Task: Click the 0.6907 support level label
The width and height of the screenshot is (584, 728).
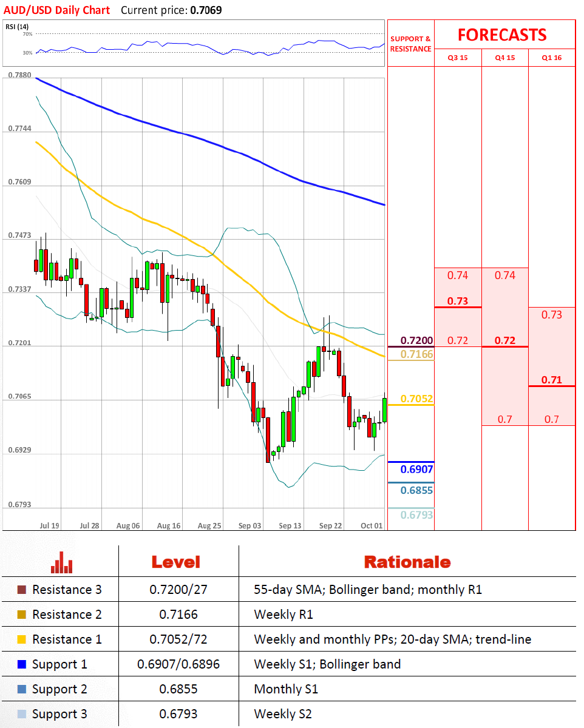Action: pyautogui.click(x=416, y=469)
